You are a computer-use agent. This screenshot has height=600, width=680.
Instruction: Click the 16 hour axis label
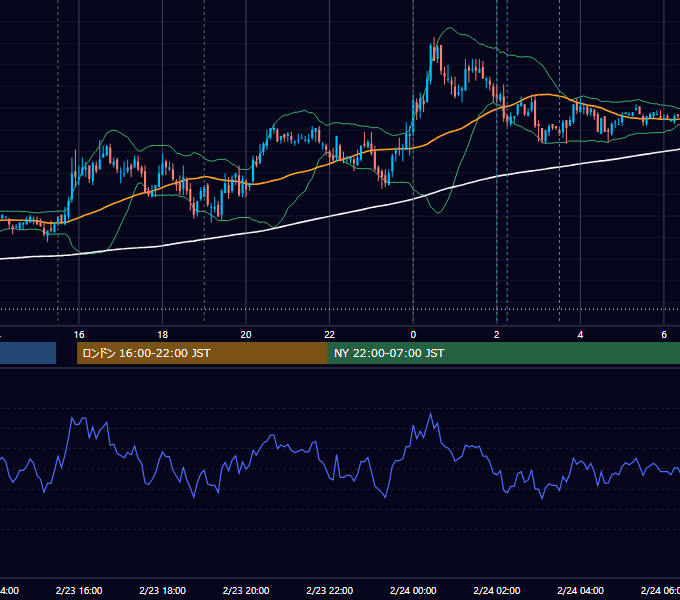[79, 335]
